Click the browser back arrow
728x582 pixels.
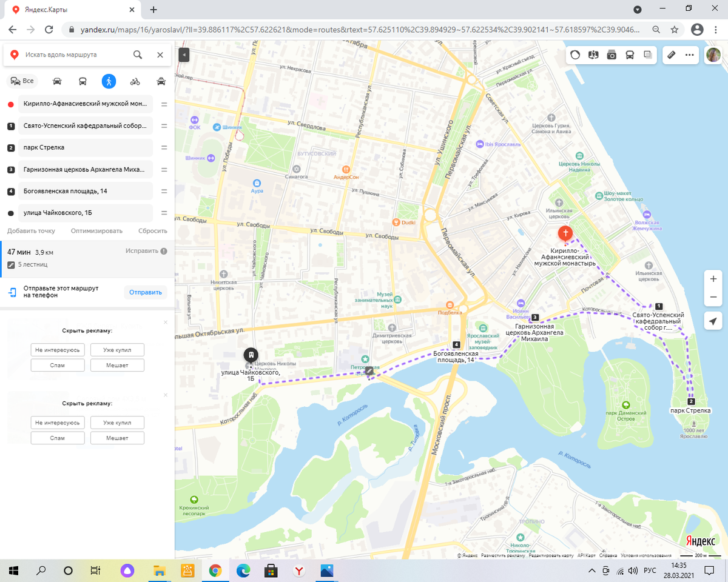[12, 29]
